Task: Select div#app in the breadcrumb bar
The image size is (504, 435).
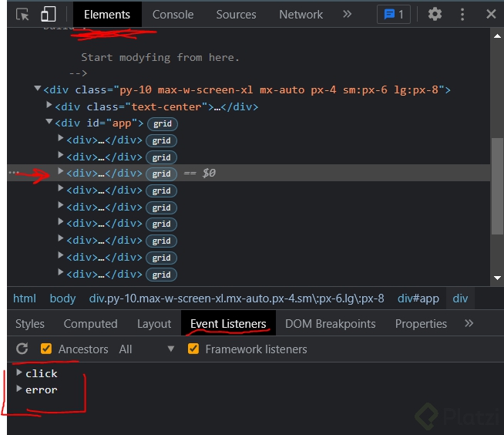Action: click(418, 298)
